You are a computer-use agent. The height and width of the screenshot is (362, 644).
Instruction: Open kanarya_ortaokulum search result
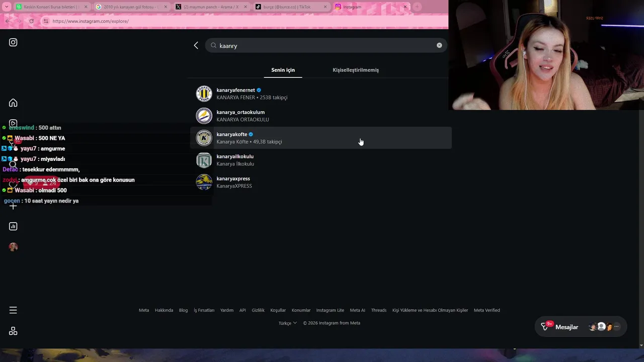321,116
